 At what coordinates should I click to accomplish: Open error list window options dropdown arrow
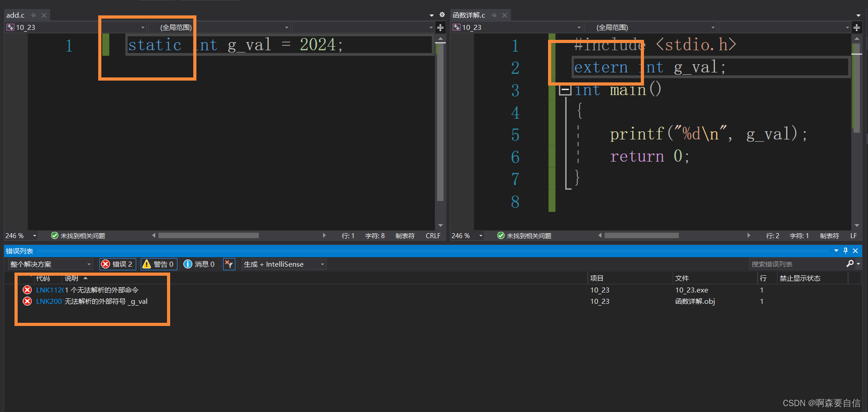pos(836,251)
